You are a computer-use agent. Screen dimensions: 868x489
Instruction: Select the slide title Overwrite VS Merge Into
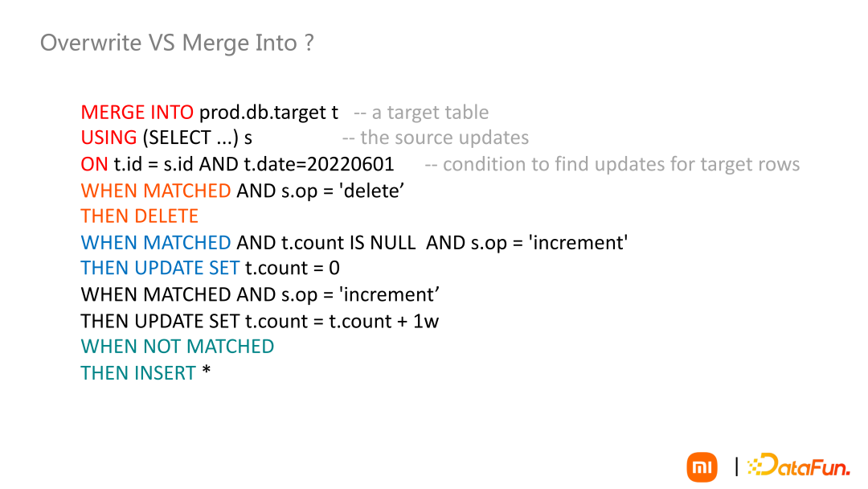coord(177,43)
